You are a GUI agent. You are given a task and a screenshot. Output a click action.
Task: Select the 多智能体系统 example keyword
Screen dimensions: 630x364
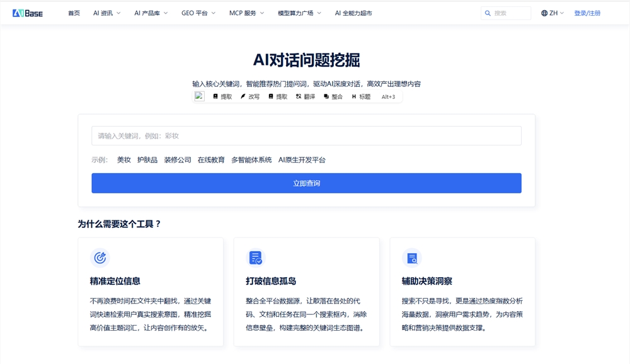point(251,160)
